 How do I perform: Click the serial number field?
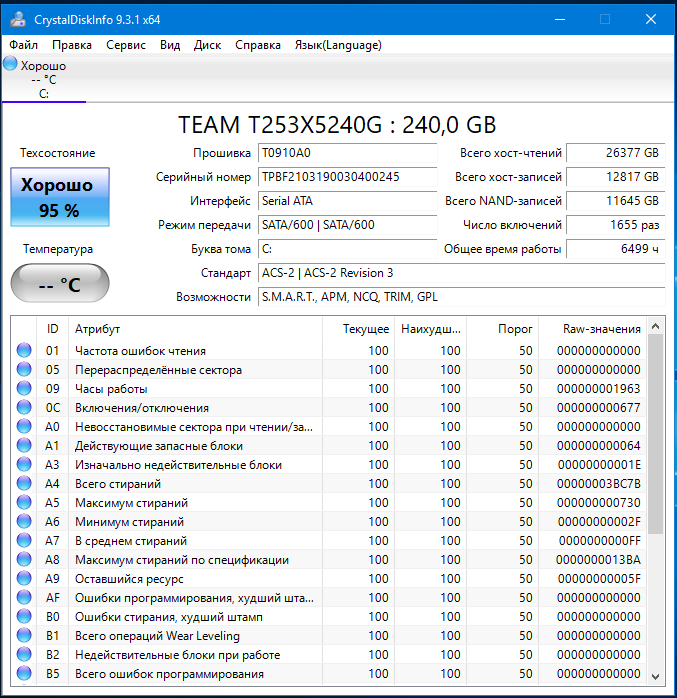(345, 177)
